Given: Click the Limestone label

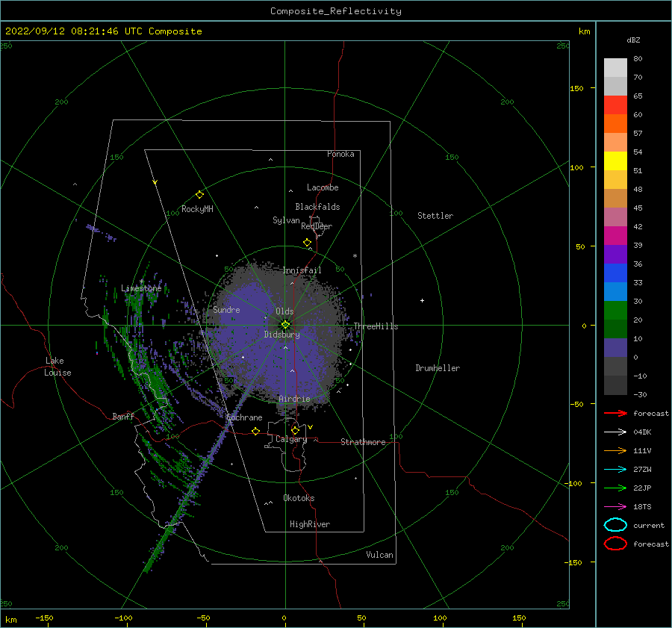Looking at the screenshot, I should (141, 288).
